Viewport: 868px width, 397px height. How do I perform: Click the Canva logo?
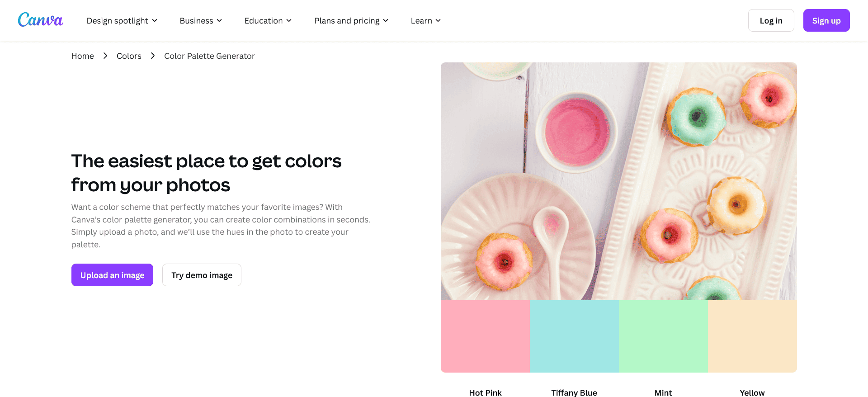[x=40, y=20]
